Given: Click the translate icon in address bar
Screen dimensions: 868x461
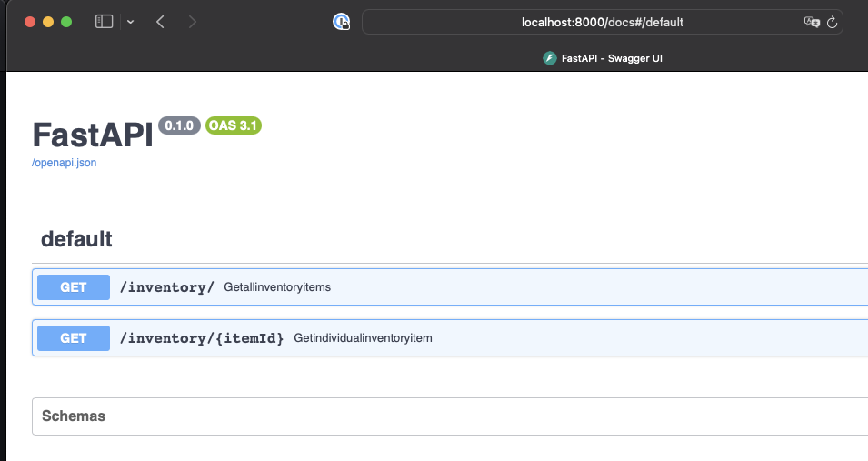Looking at the screenshot, I should click(812, 22).
